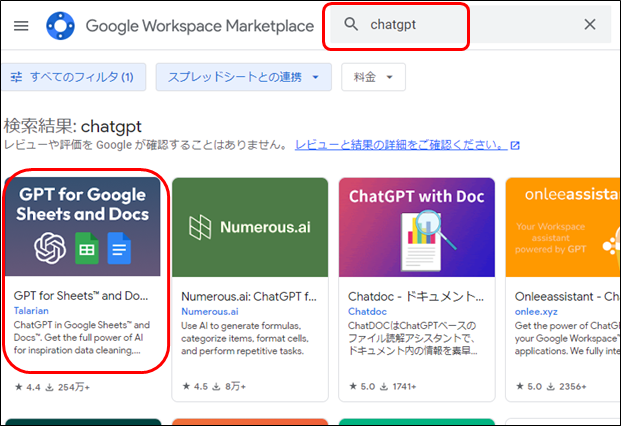This screenshot has width=621, height=426.
Task: Click the external link icon after review link
Action: (x=515, y=146)
